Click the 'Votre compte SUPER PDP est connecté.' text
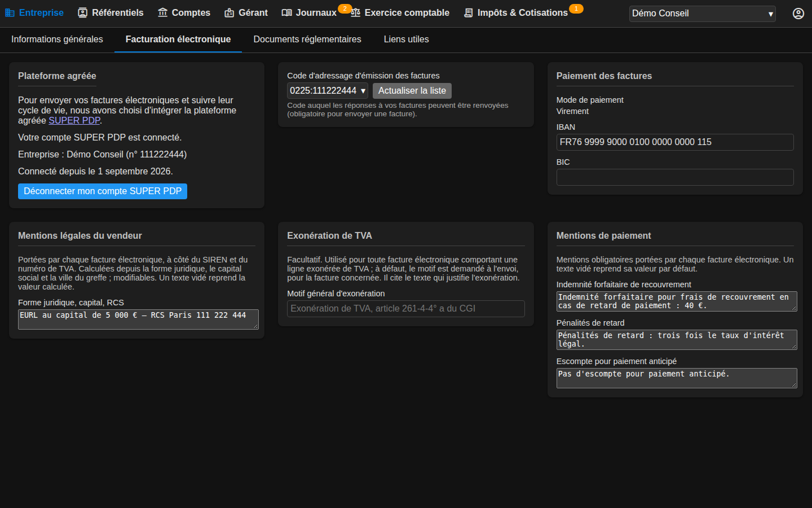This screenshot has width=812, height=508. (100, 137)
